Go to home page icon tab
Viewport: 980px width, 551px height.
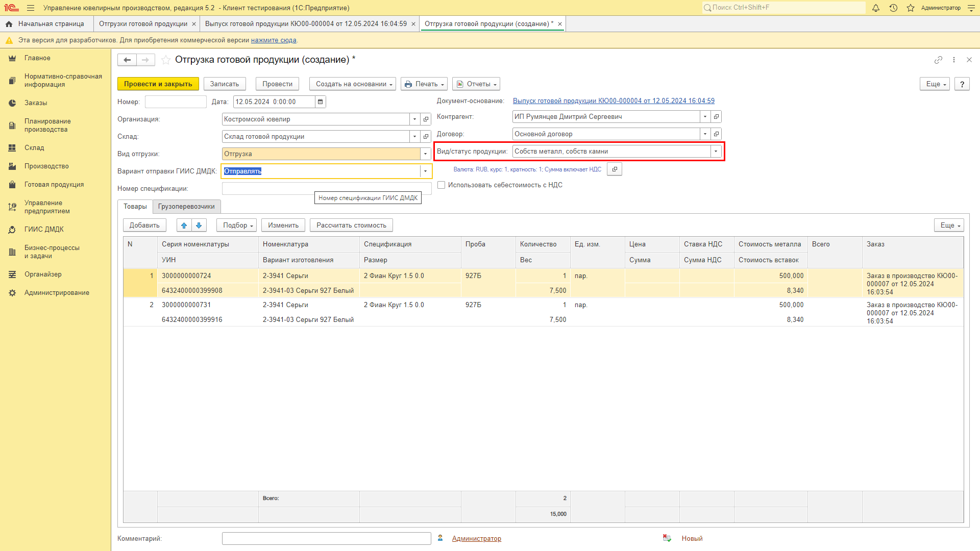click(x=9, y=24)
